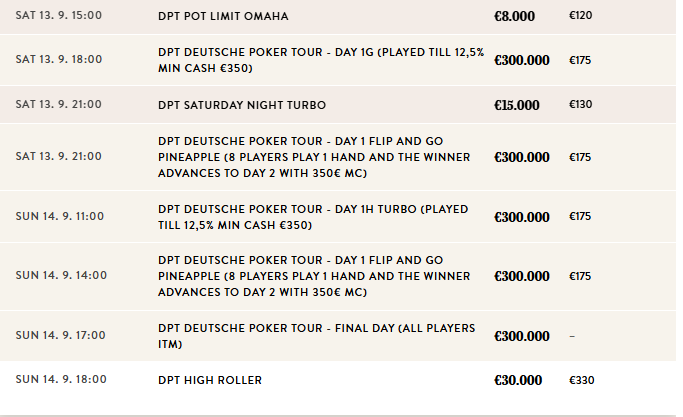Click the €300.000 guarantee in Final Day row

pos(522,337)
